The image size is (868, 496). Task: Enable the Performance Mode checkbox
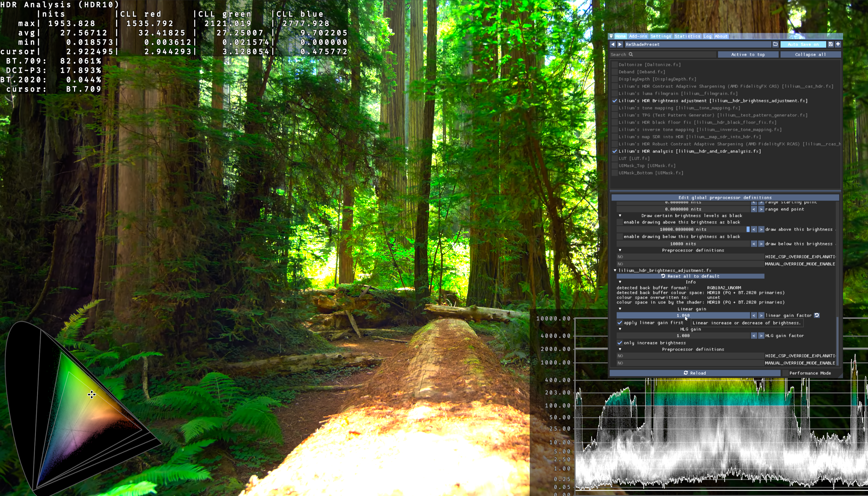[785, 373]
